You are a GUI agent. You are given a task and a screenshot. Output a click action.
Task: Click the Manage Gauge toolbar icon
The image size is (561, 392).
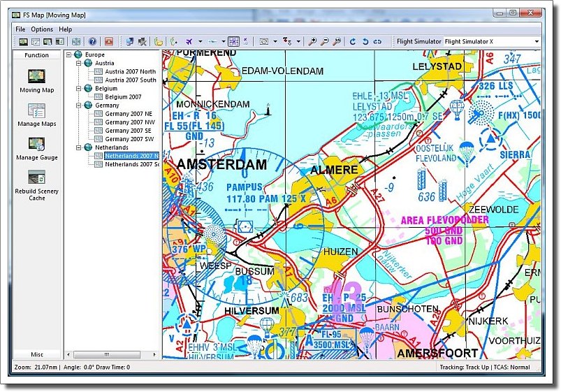pyautogui.click(x=48, y=42)
